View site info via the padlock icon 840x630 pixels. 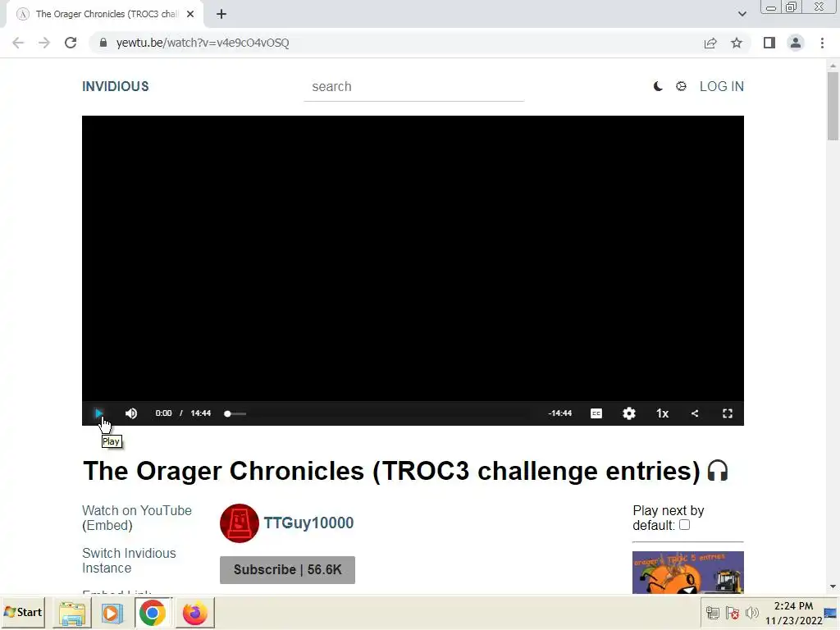click(103, 43)
